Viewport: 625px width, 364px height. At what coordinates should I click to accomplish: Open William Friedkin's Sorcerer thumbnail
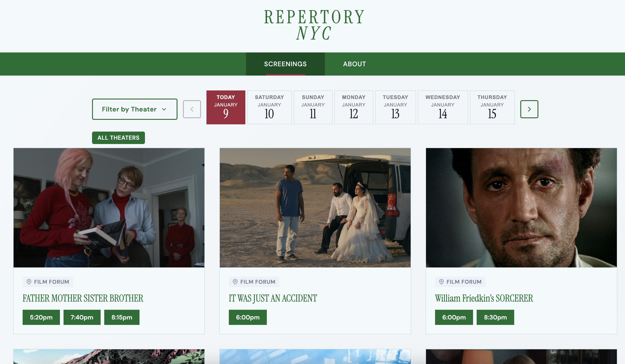521,208
